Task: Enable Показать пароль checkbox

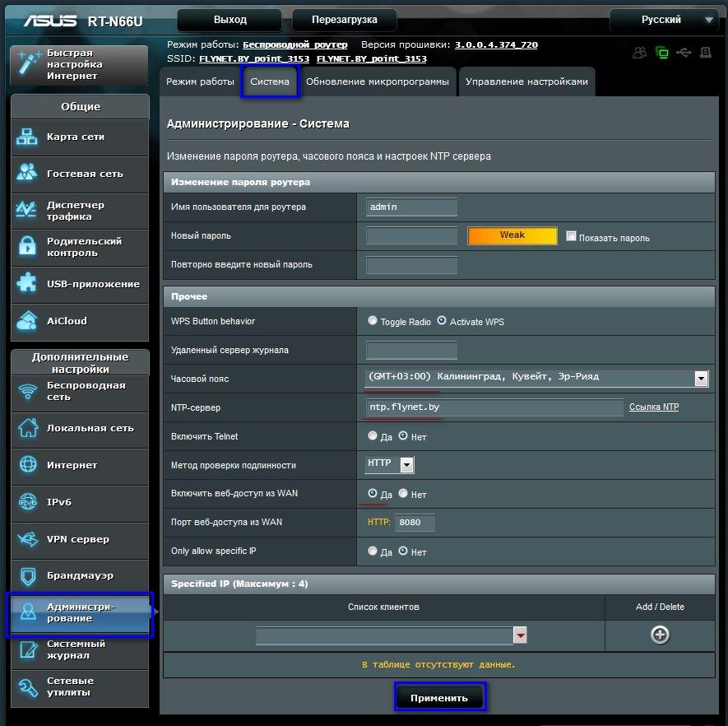Action: click(571, 236)
